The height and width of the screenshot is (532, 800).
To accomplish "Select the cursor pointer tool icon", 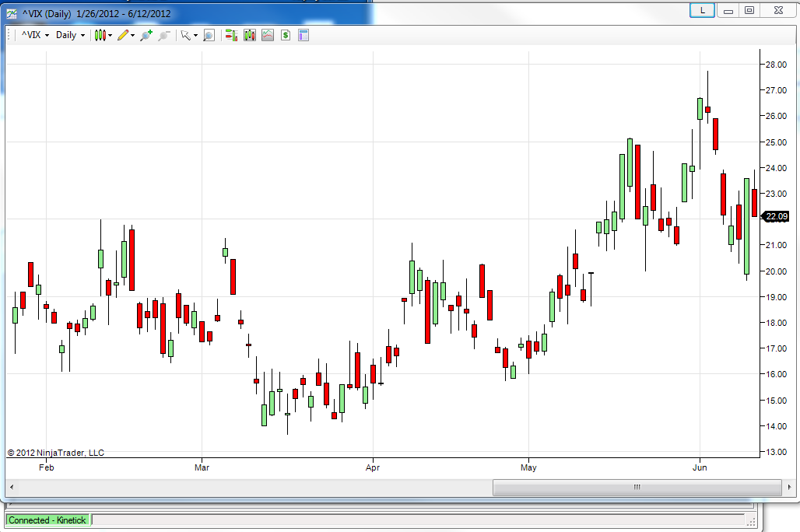I will click(x=186, y=35).
